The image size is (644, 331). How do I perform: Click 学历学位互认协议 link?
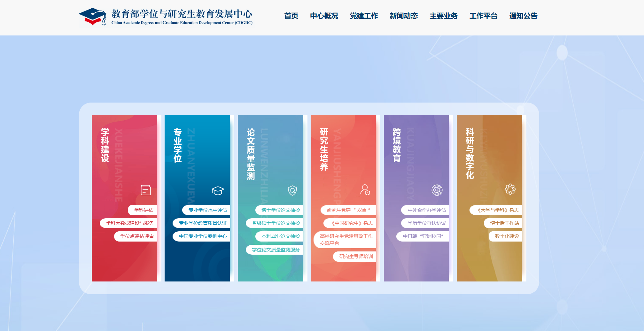click(x=425, y=223)
